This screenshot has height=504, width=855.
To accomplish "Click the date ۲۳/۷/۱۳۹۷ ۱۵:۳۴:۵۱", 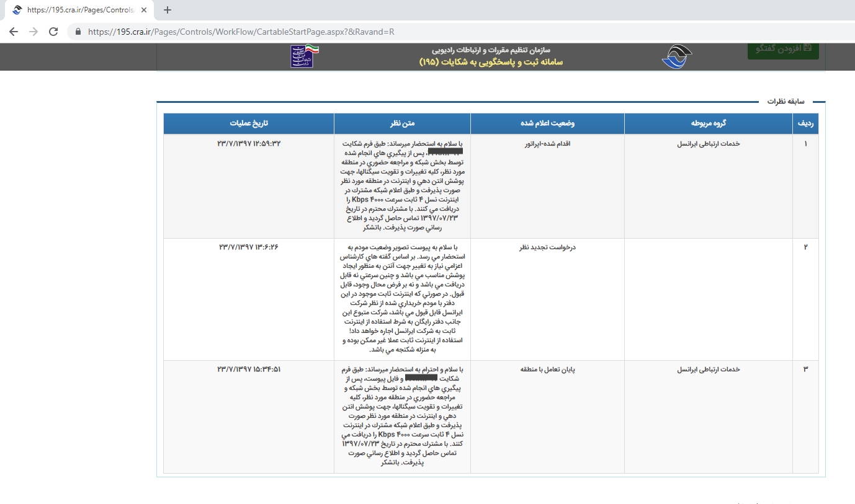I will [x=249, y=369].
